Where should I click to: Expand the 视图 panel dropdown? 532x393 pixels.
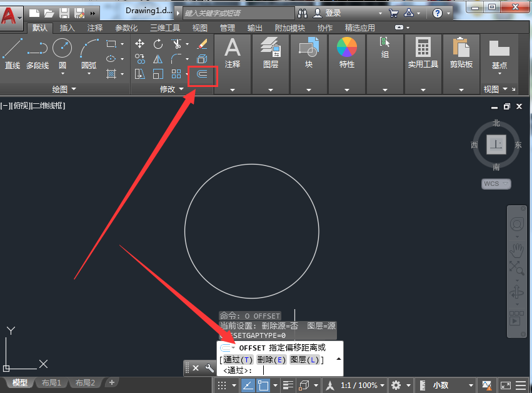[x=496, y=89]
